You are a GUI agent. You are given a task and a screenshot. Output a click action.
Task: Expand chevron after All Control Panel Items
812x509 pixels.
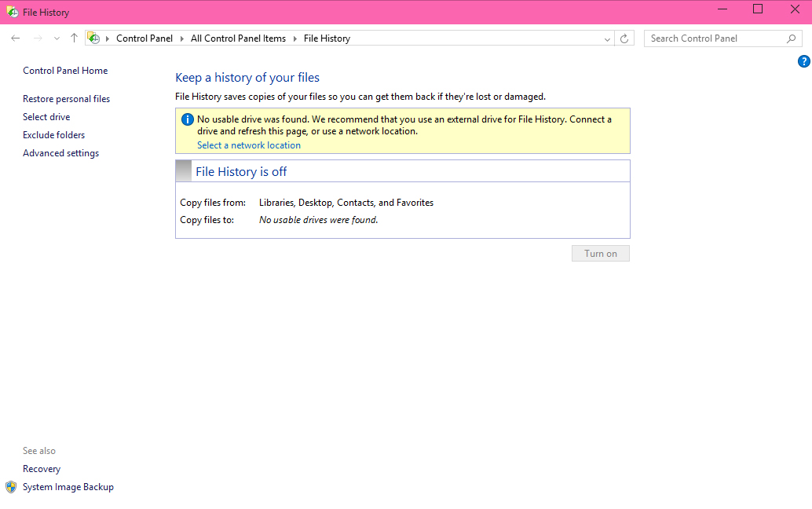[294, 38]
